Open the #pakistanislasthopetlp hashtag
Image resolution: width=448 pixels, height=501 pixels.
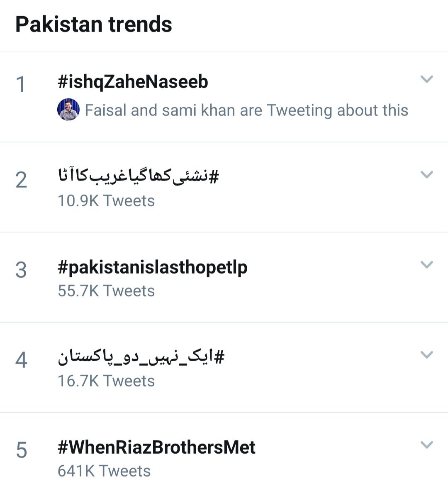click(152, 267)
